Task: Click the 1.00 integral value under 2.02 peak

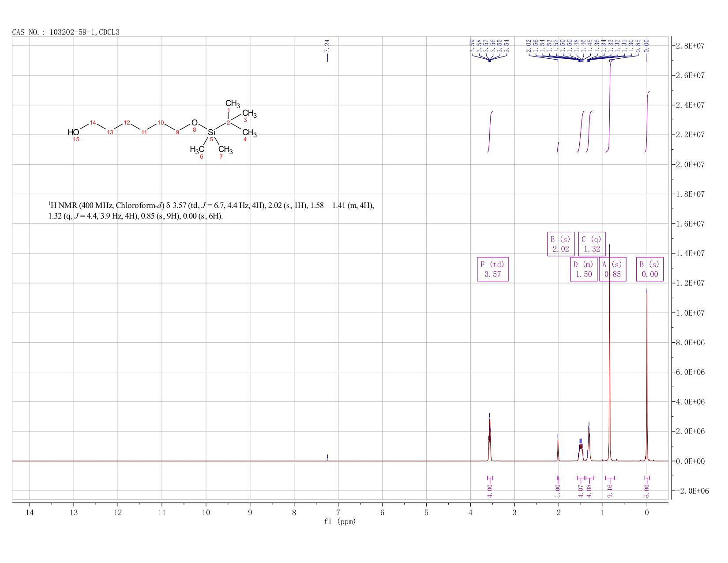Action: 558,491
